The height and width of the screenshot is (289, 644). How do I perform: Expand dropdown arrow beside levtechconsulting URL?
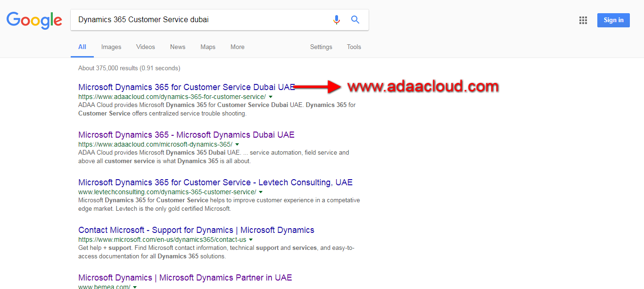[x=261, y=192]
